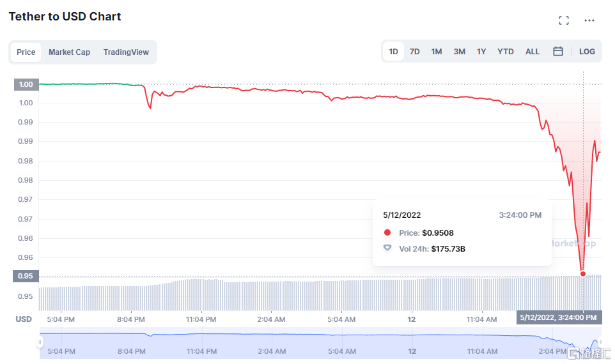This screenshot has height=364, width=615.
Task: Click the USD currency label below chart
Action: [x=24, y=319]
